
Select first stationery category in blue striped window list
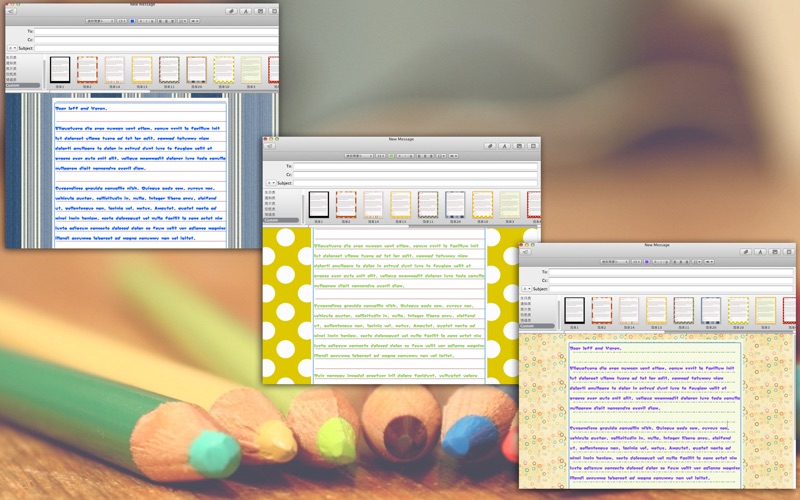click(11, 58)
